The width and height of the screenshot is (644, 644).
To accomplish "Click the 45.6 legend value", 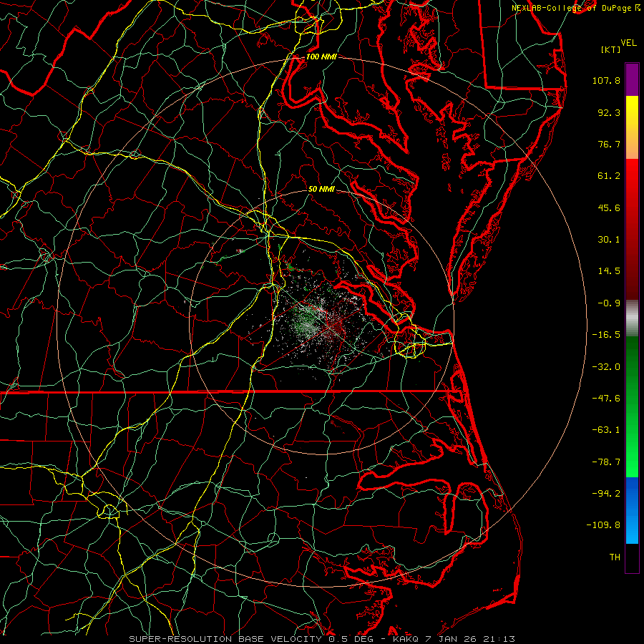I will pos(609,208).
